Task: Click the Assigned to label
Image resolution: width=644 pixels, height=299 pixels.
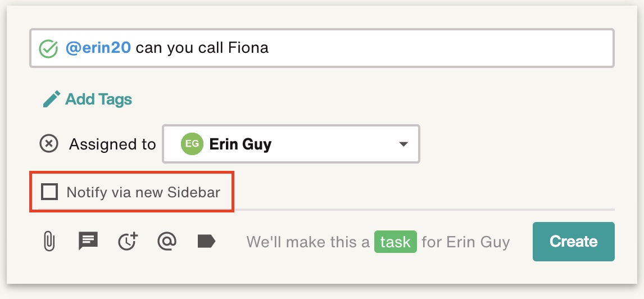Action: (x=112, y=144)
